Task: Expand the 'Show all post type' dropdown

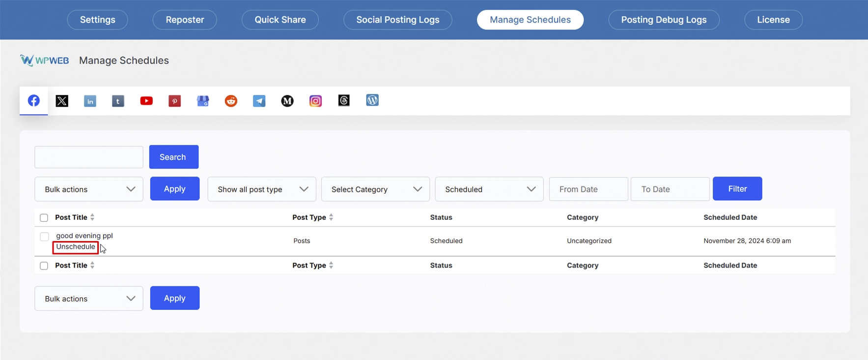Action: (x=262, y=189)
